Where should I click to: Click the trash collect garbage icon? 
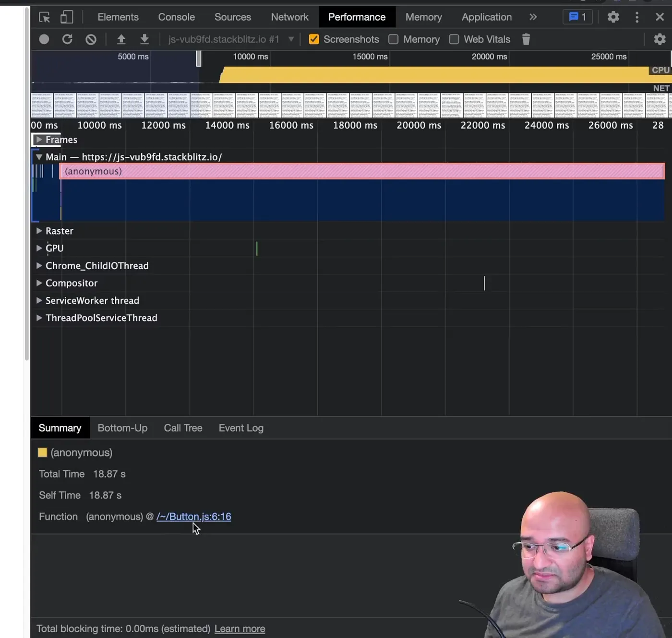pos(526,39)
